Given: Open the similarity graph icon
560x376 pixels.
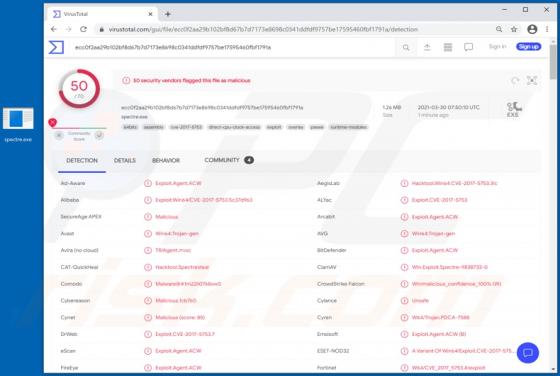Looking at the screenshot, I should pos(532,80).
